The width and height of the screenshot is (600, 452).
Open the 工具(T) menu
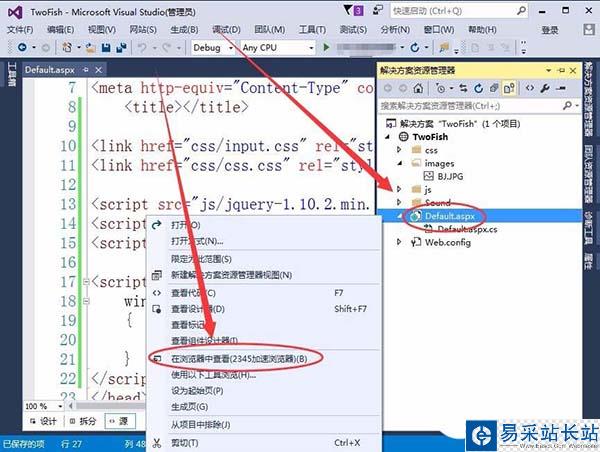(x=312, y=29)
